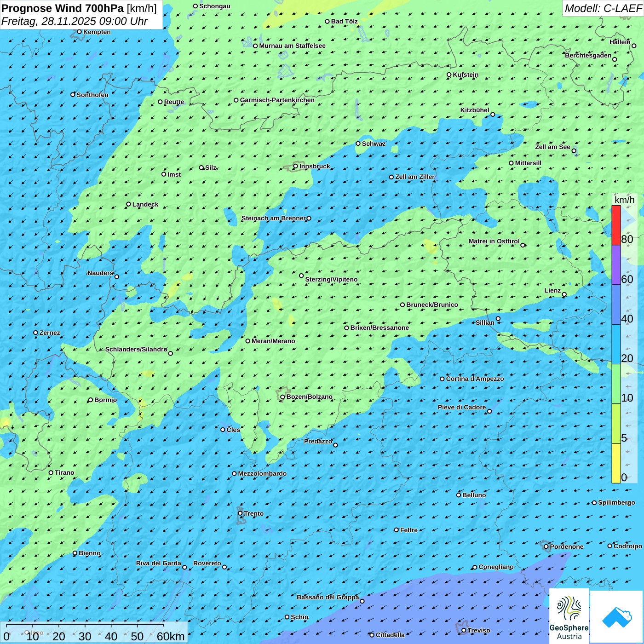
Task: Select the green 10–20 km/h legend band
Action: pos(616,384)
